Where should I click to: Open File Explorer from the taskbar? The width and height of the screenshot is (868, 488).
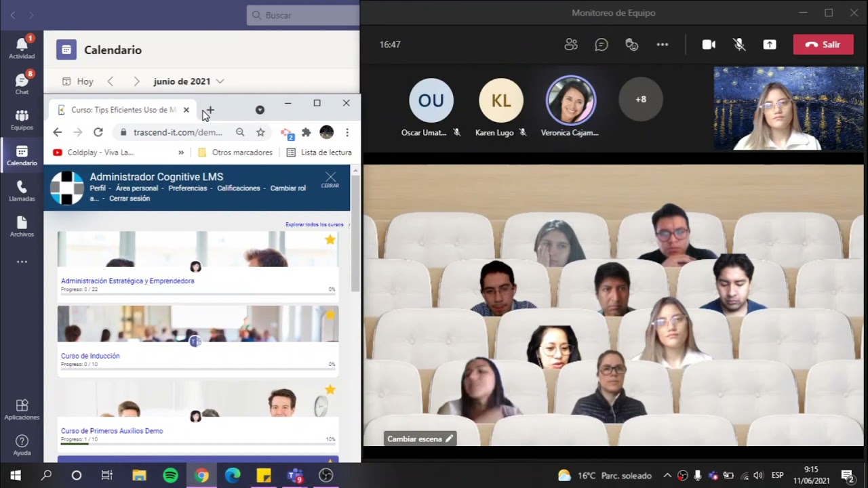pyautogui.click(x=139, y=475)
